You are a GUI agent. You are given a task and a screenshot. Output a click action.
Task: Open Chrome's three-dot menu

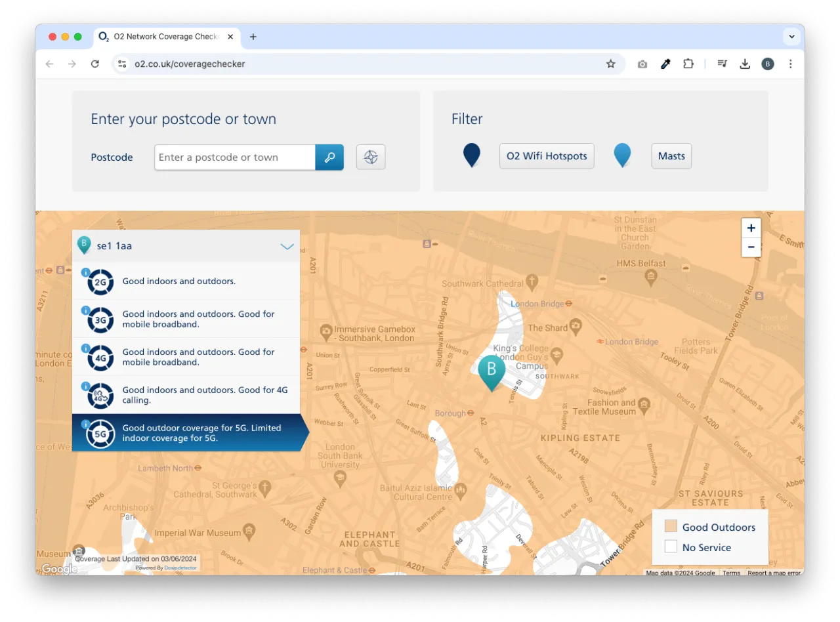click(790, 64)
